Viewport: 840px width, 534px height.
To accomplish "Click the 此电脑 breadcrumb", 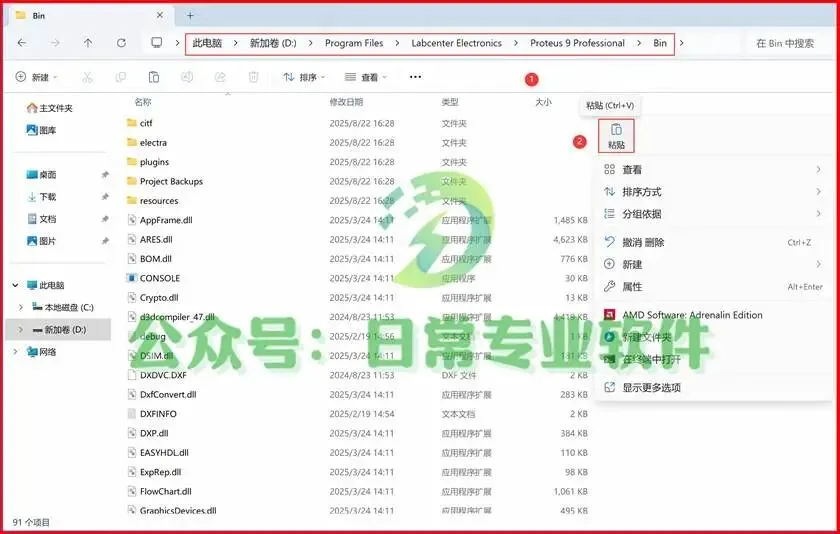I will 207,43.
